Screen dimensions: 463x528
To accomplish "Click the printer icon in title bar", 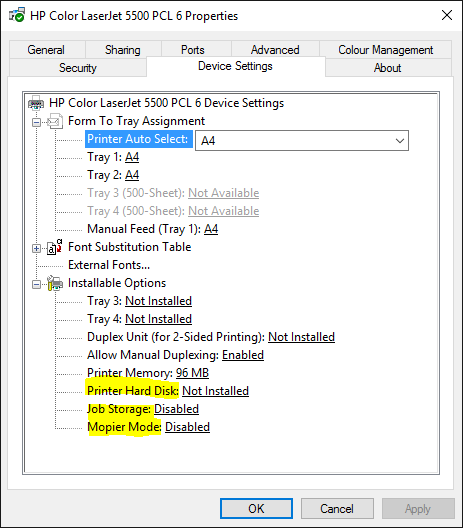I will pyautogui.click(x=16, y=15).
